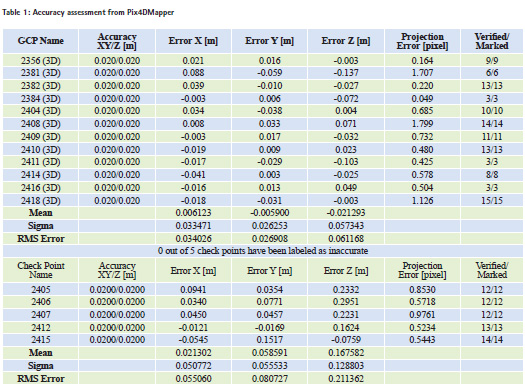The image size is (525, 390).
Task: Select Verified/Marked value 15/15
Action: click(x=492, y=201)
